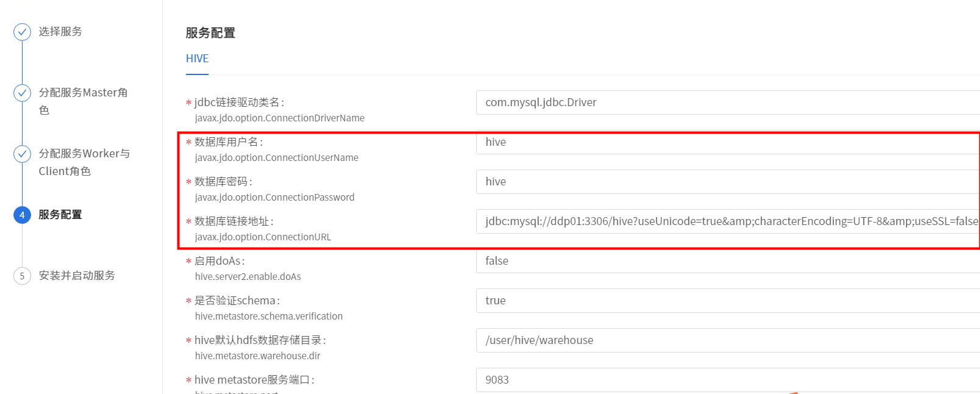Edit the 数据库链接地址 JDBC URL field

pyautogui.click(x=726, y=221)
